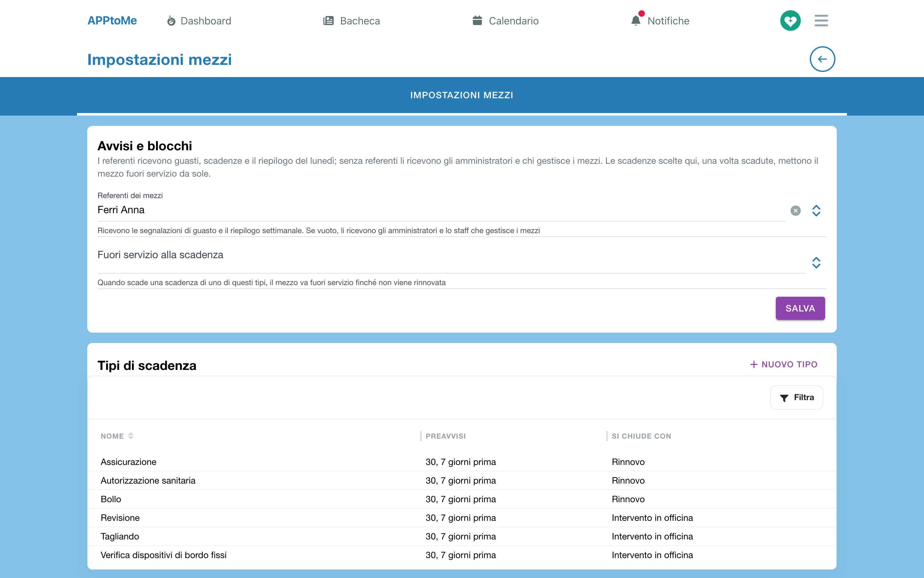Click 30, 7 giorni prima for Tagliando
Viewport: 924px width, 578px height.
460,536
